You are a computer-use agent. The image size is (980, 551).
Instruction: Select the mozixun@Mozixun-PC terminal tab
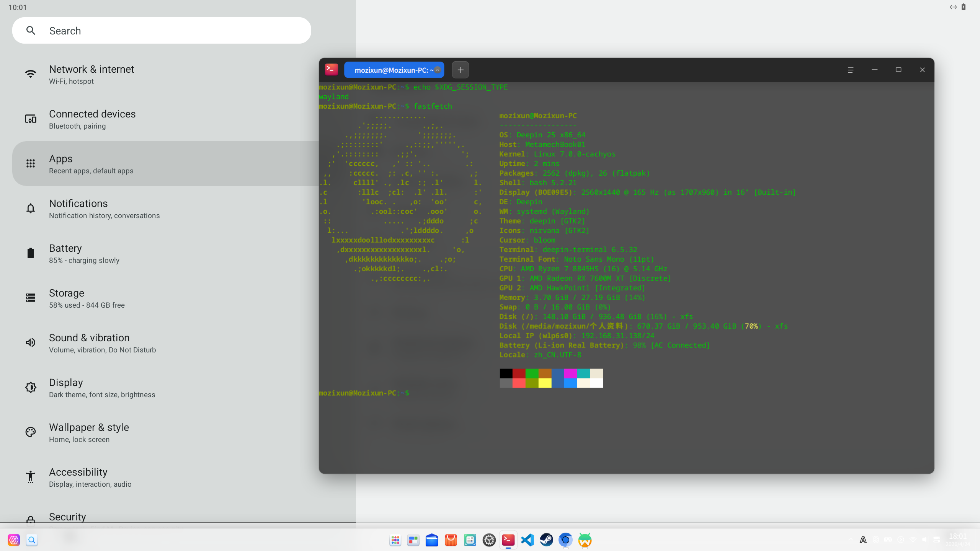pos(390,70)
